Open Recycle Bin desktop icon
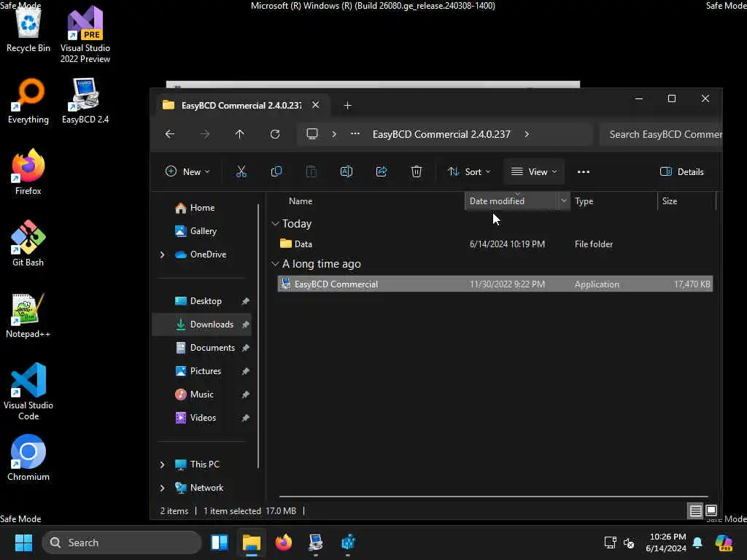The height and width of the screenshot is (560, 747). coord(28,29)
